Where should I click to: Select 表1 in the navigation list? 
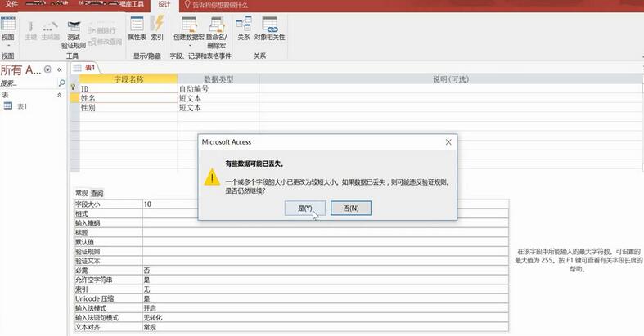click(x=22, y=107)
